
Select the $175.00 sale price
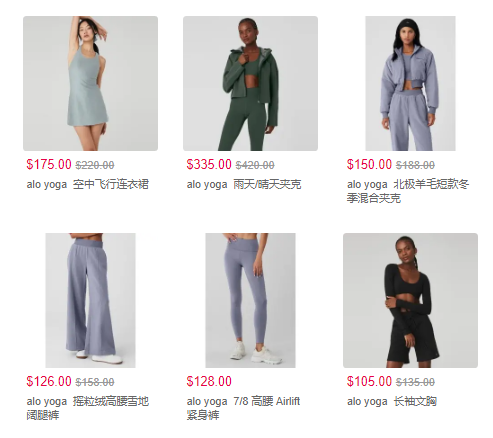coord(49,165)
